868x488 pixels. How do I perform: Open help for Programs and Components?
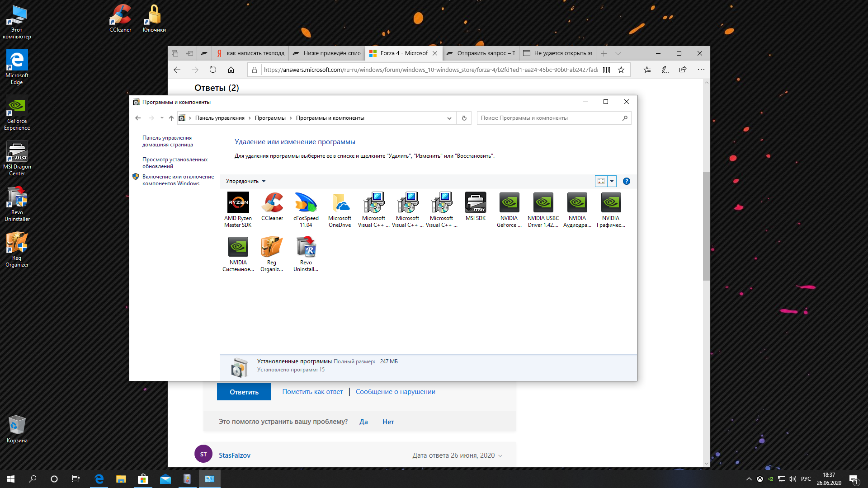pos(626,181)
